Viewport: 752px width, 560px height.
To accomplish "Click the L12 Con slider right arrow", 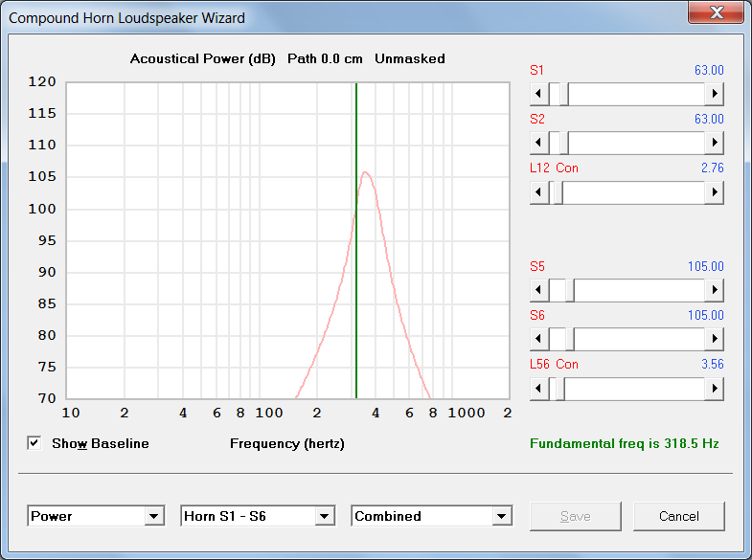I will (x=714, y=192).
